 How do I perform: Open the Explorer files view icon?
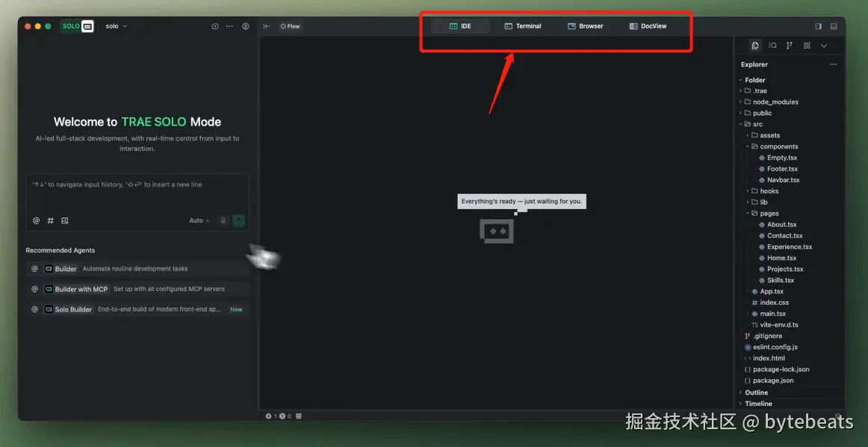[755, 46]
